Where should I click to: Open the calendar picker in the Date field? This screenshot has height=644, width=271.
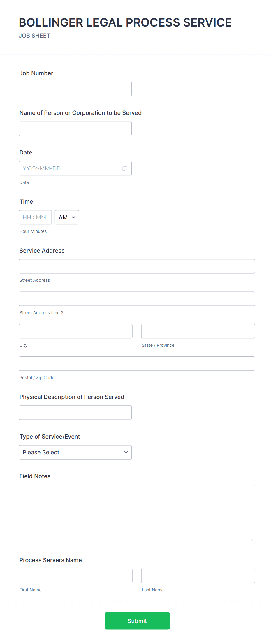coord(125,168)
